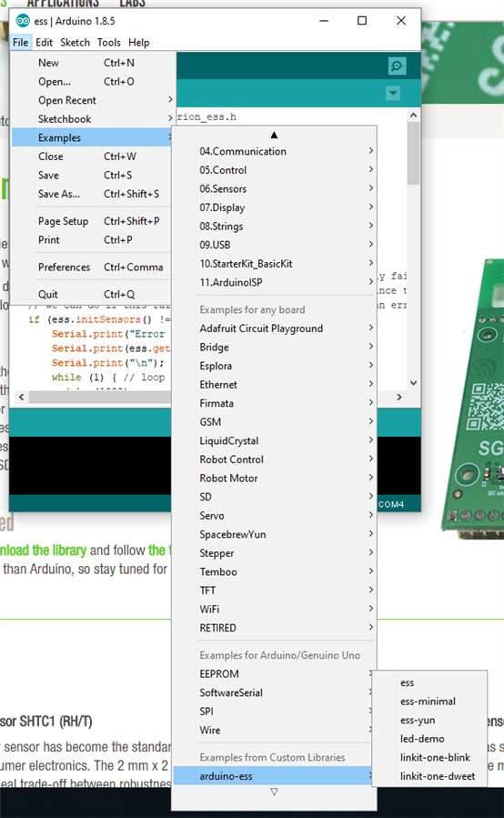Choose Close in the File menu
This screenshot has width=504, height=818.
[x=93, y=157]
